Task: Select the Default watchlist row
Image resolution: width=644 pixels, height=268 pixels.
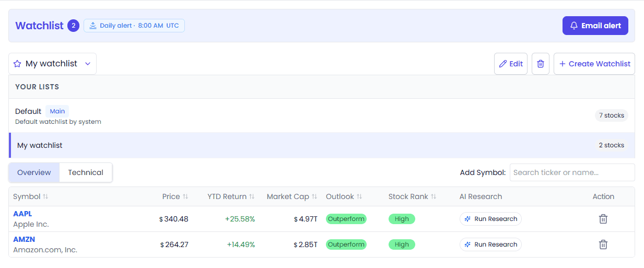Action: pos(322,115)
